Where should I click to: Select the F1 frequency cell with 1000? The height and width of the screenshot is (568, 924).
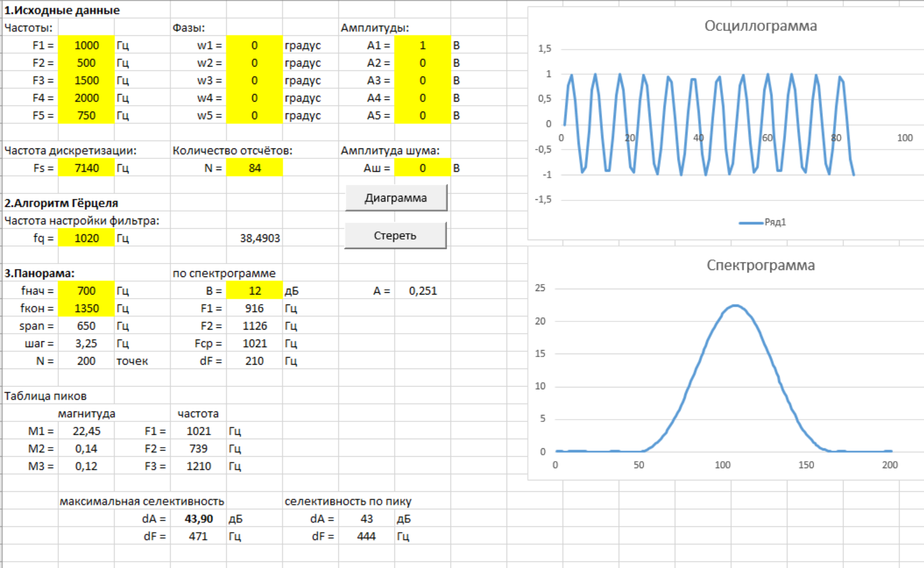click(86, 46)
